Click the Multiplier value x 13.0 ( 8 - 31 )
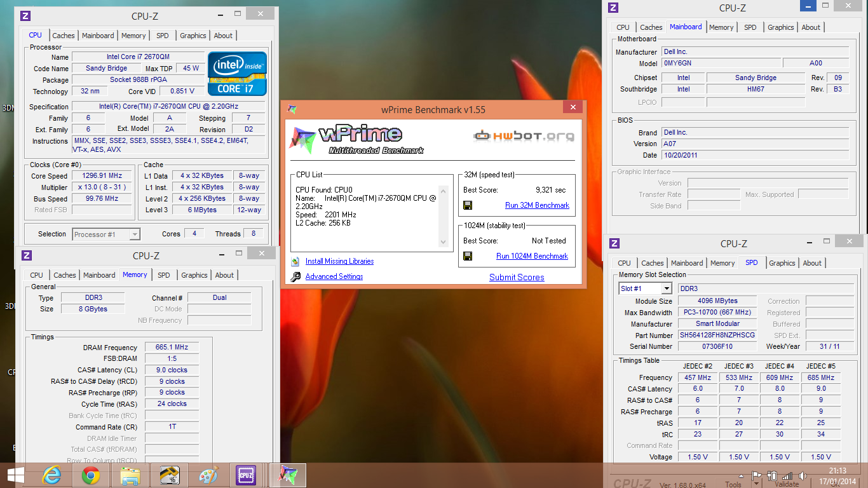The width and height of the screenshot is (868, 488). 102,187
